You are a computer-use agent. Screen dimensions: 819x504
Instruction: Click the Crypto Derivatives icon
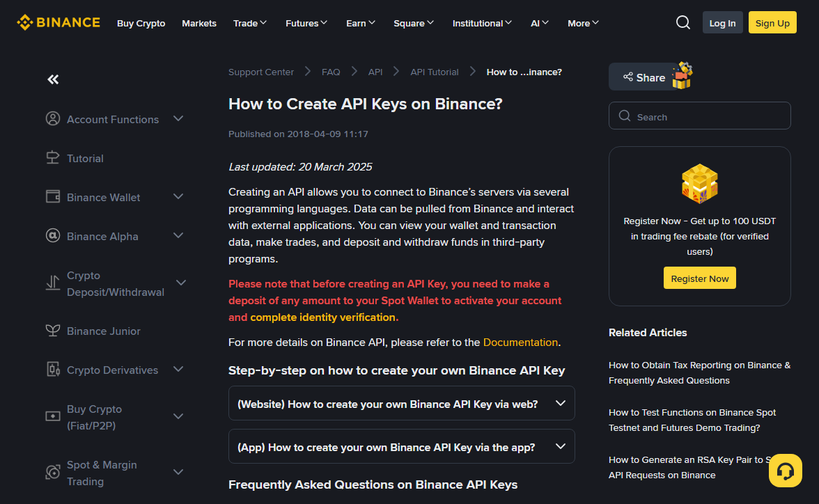(x=53, y=369)
